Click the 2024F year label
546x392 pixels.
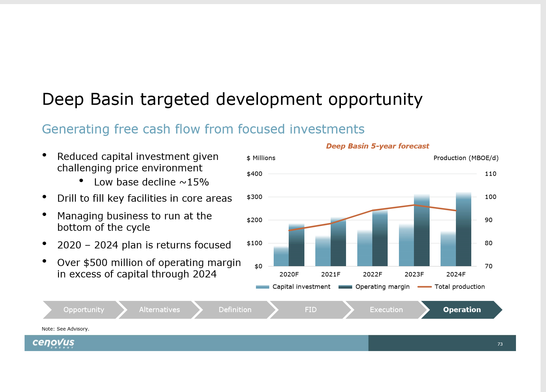[x=456, y=274]
